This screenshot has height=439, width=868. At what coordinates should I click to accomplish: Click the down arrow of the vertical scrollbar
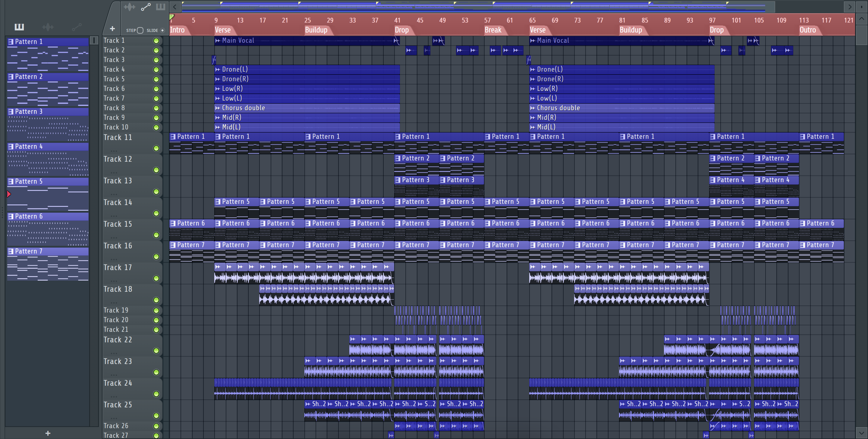pyautogui.click(x=862, y=432)
